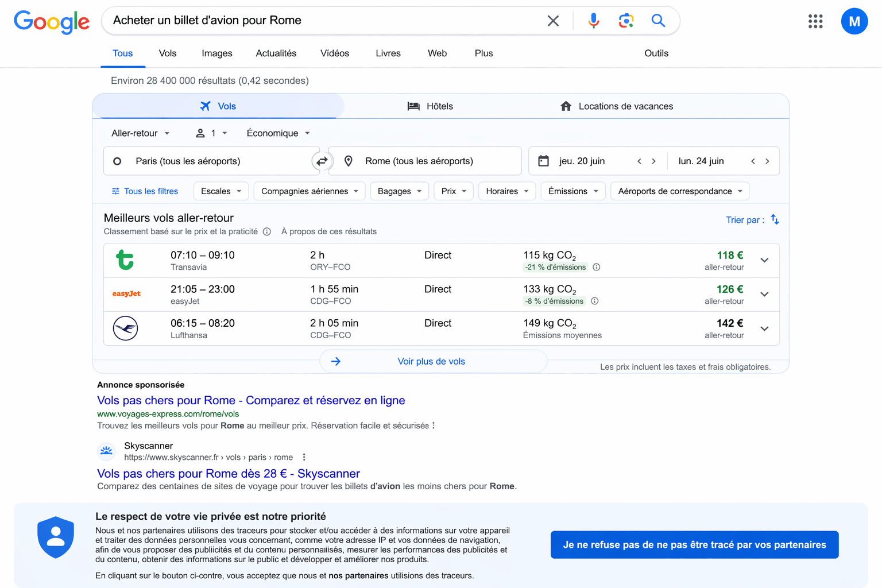Open options menu for Skyscanner result

pyautogui.click(x=304, y=457)
